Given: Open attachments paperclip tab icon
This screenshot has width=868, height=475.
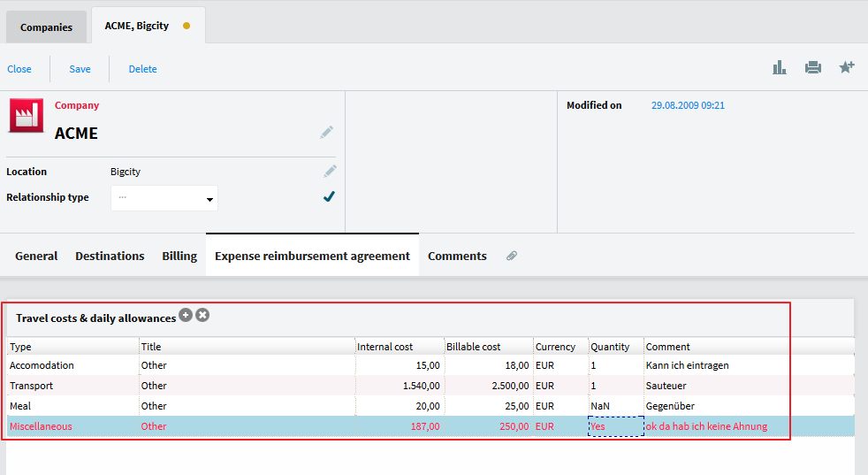Looking at the screenshot, I should [512, 256].
